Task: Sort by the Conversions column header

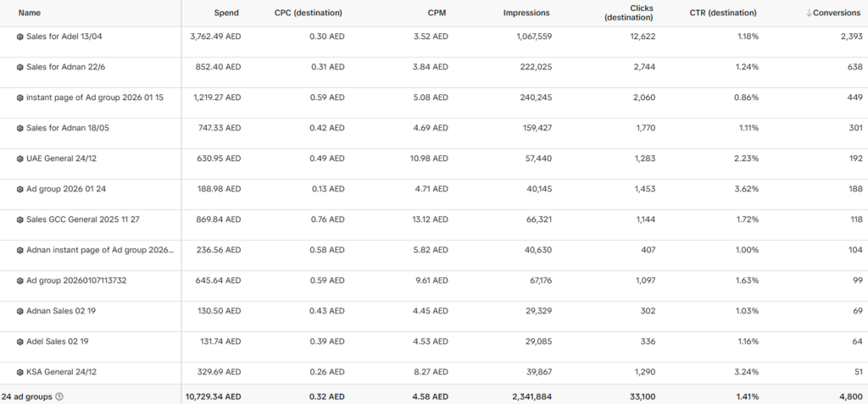Action: [833, 13]
